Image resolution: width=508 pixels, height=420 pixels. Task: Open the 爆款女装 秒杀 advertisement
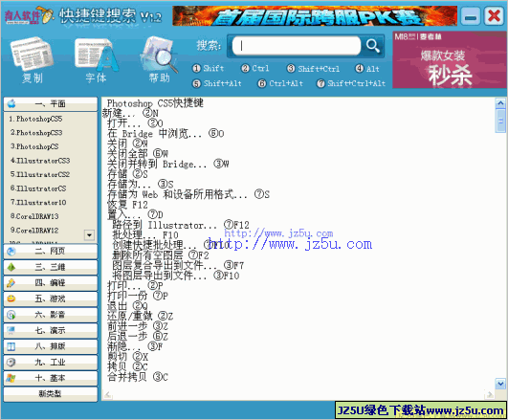(450, 59)
